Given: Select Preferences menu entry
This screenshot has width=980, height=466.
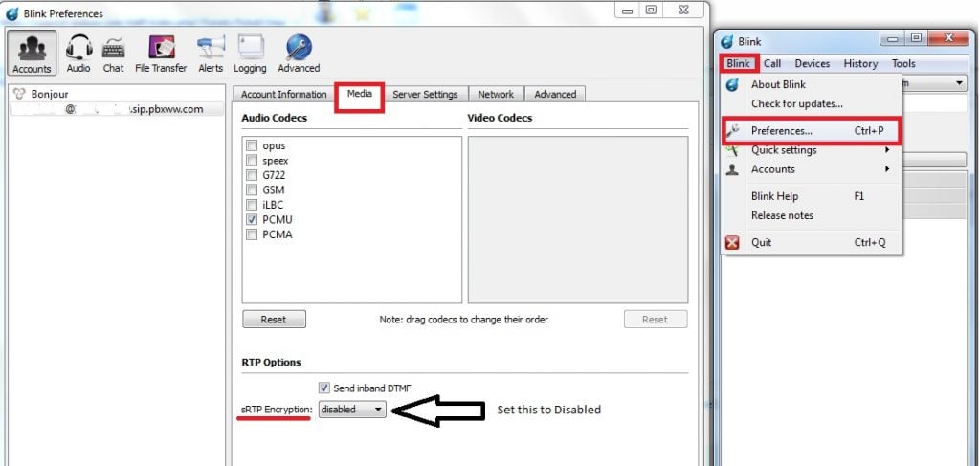Looking at the screenshot, I should tap(813, 131).
